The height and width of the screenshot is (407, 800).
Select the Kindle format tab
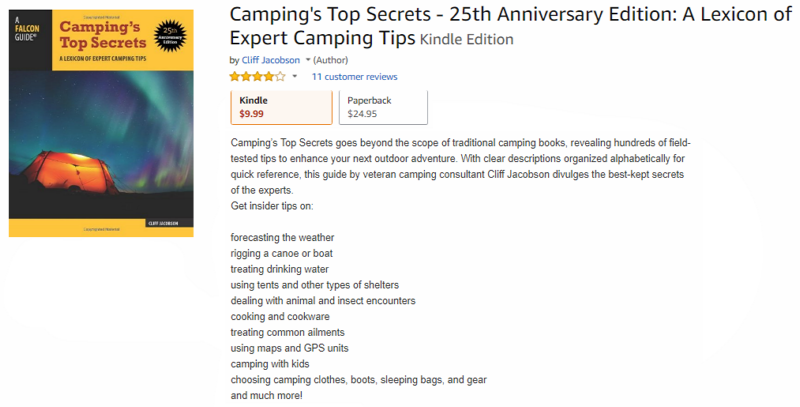click(281, 107)
